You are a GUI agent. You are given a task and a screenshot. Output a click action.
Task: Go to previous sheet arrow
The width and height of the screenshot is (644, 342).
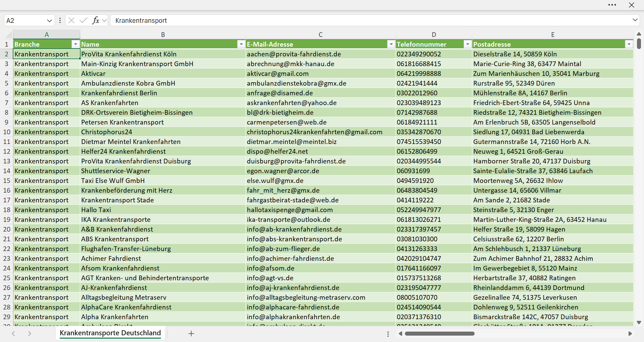point(13,333)
